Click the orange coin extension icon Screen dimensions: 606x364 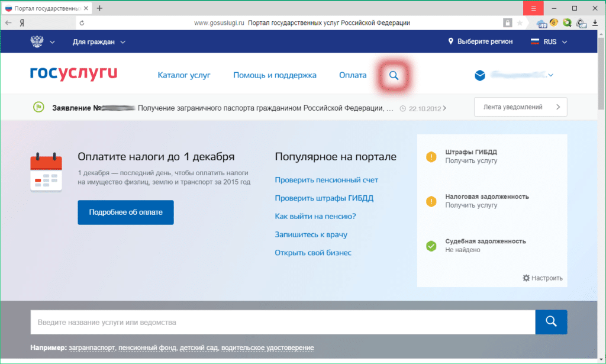pyautogui.click(x=554, y=22)
